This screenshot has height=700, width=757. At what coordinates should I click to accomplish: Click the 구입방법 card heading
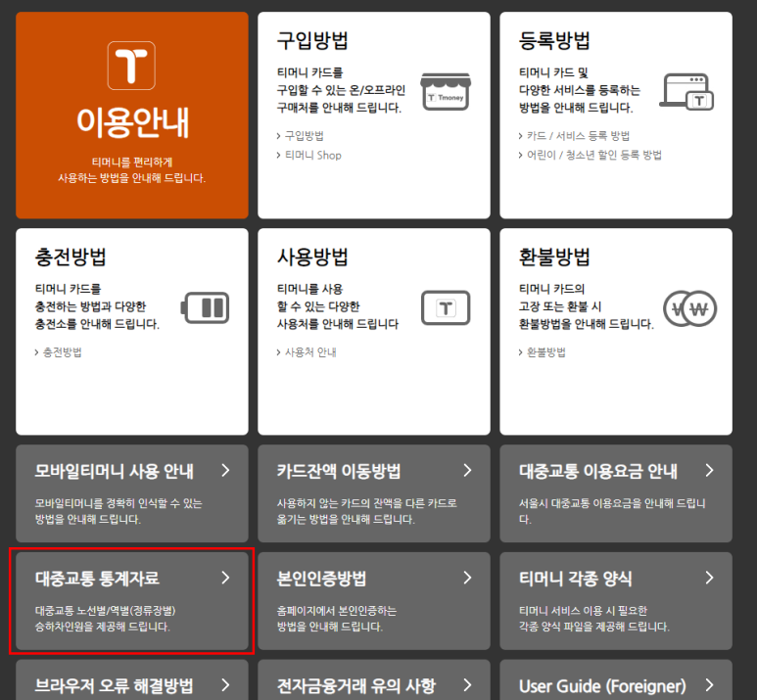[x=312, y=40]
